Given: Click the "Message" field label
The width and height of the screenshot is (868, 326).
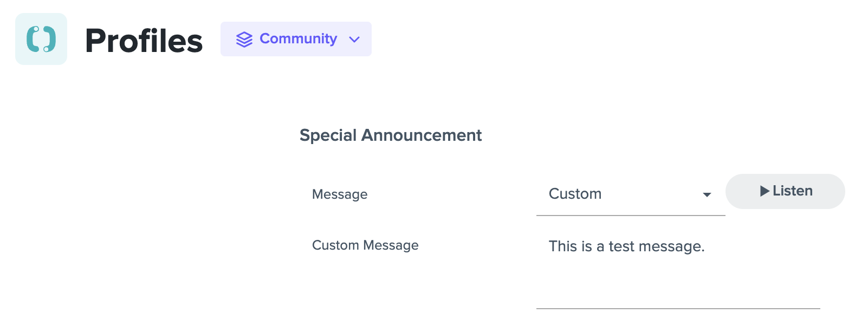Looking at the screenshot, I should click(340, 194).
